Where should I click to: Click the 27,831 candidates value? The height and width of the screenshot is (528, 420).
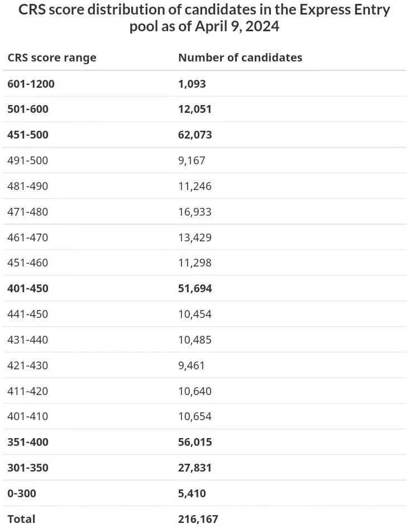(195, 468)
